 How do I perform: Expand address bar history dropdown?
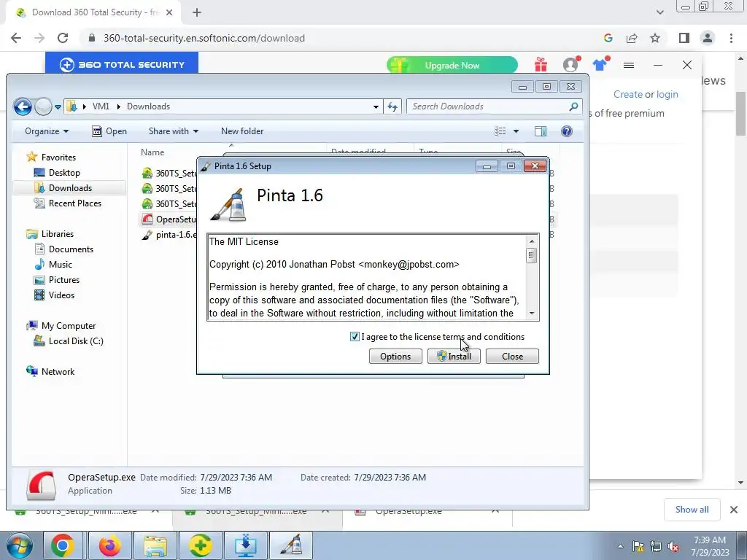point(376,106)
